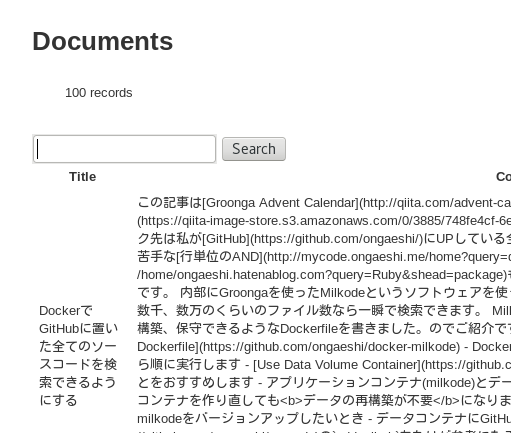Click content line with qiita-image-store.s3.amazonaws.com URL
The image size is (511, 433).
(324, 221)
